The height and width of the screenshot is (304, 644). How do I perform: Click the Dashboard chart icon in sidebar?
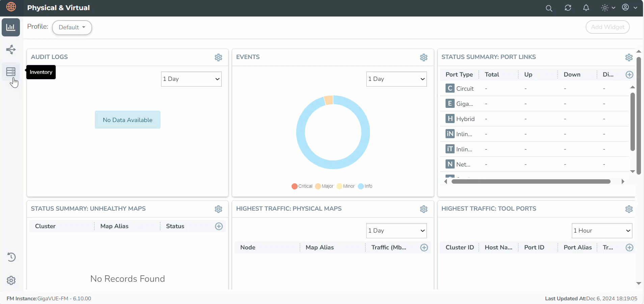[11, 27]
